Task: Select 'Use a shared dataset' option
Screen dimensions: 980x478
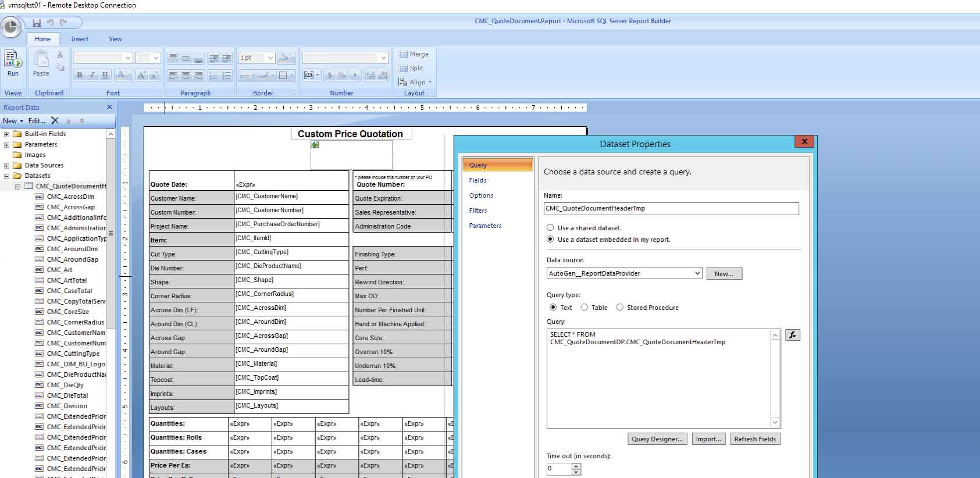Action: pos(550,228)
